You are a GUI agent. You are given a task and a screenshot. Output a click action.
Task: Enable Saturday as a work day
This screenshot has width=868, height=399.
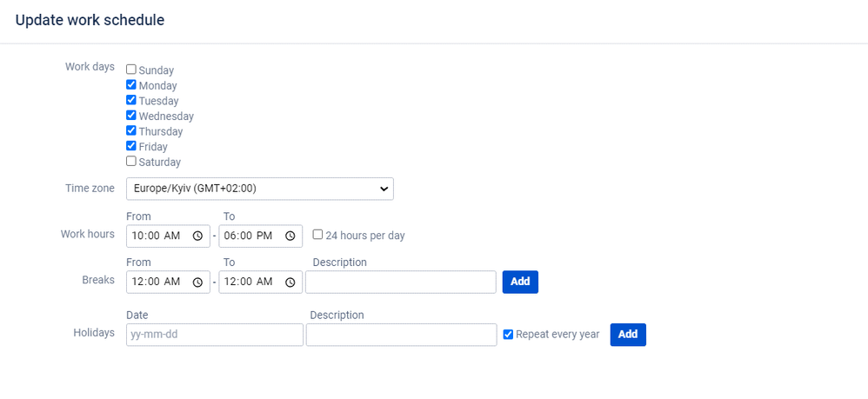(x=131, y=162)
